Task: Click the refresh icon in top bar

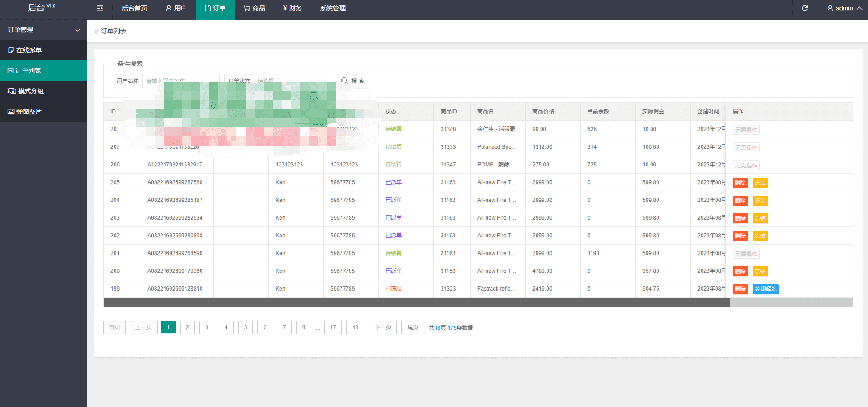Action: click(804, 9)
